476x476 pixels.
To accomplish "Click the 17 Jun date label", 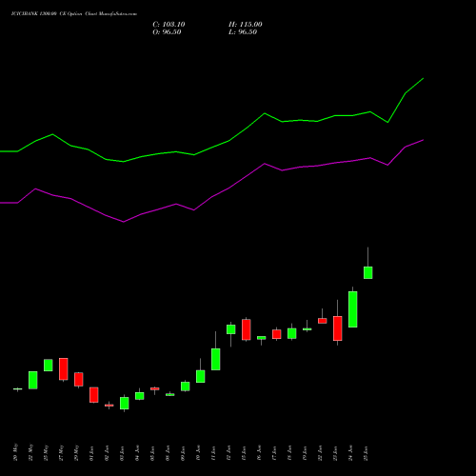I will (x=275, y=453).
